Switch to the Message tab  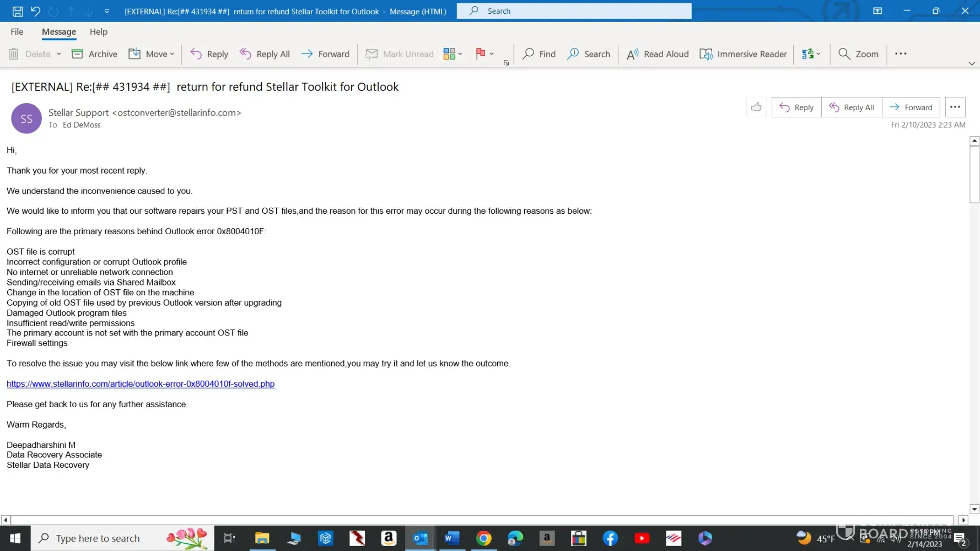pos(59,32)
